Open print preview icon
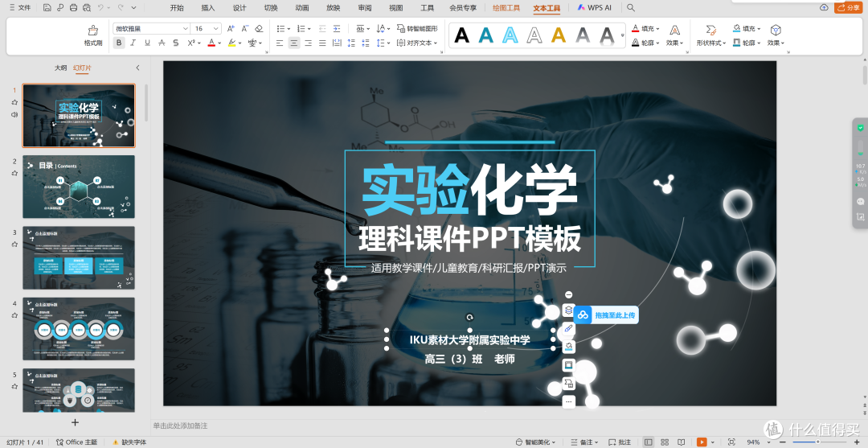The image size is (868, 448). [x=86, y=8]
